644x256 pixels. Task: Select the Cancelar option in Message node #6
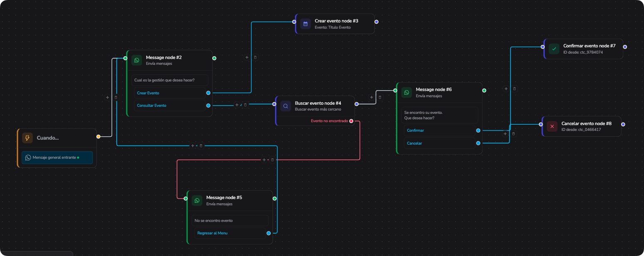[440, 143]
